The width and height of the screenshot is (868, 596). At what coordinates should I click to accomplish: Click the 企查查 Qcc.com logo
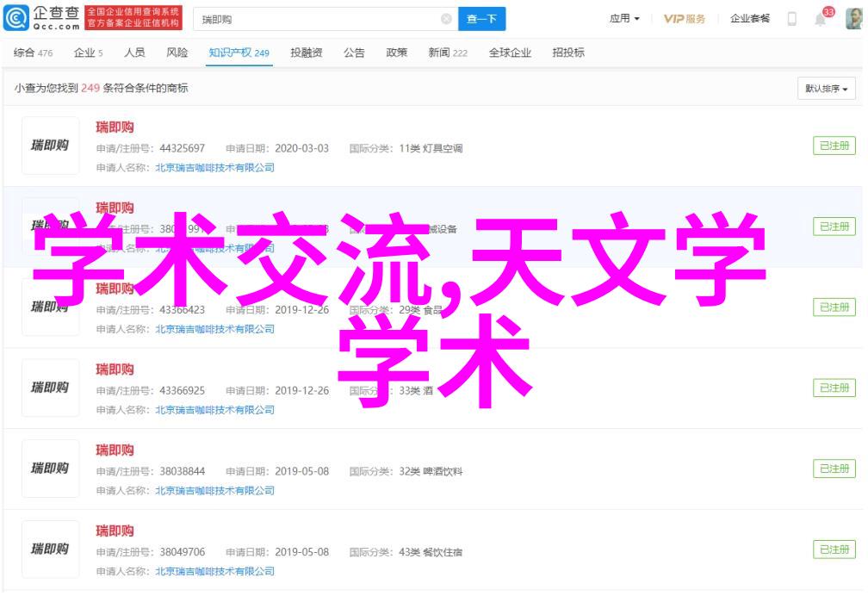[x=42, y=18]
